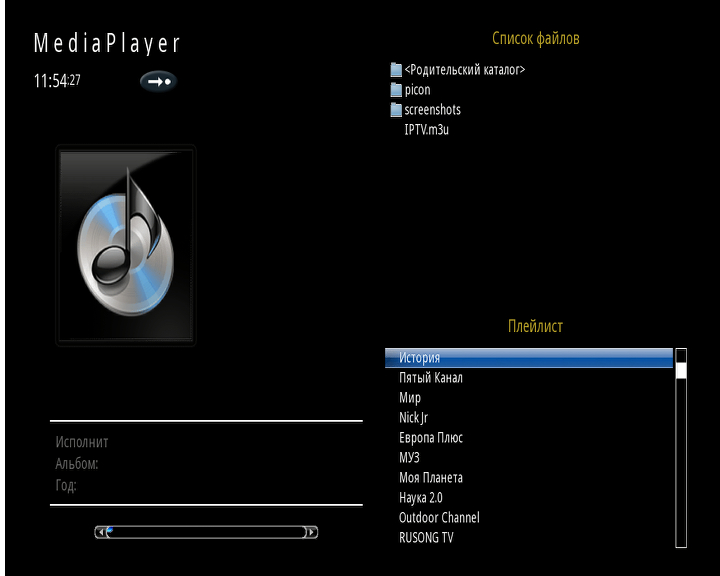
Task: Click the 11:54:27 clock display
Action: click(57, 81)
